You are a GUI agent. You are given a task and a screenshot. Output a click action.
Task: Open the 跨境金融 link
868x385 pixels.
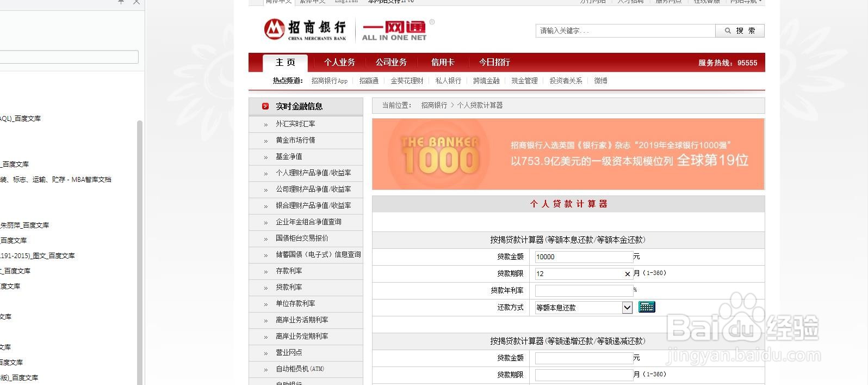(x=486, y=81)
